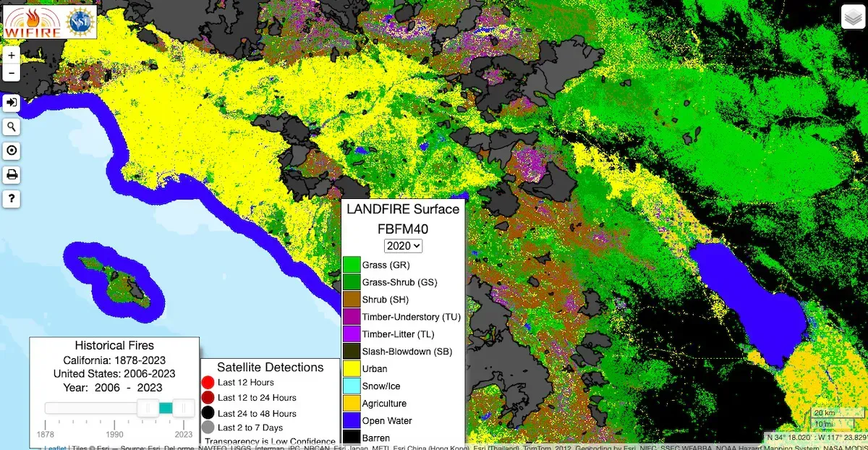
Task: Click the Agriculture orange legend swatch
Action: (x=352, y=403)
